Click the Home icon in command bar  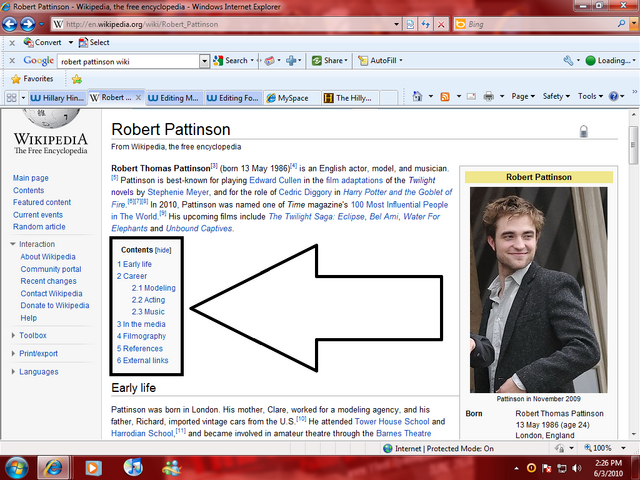(x=417, y=96)
